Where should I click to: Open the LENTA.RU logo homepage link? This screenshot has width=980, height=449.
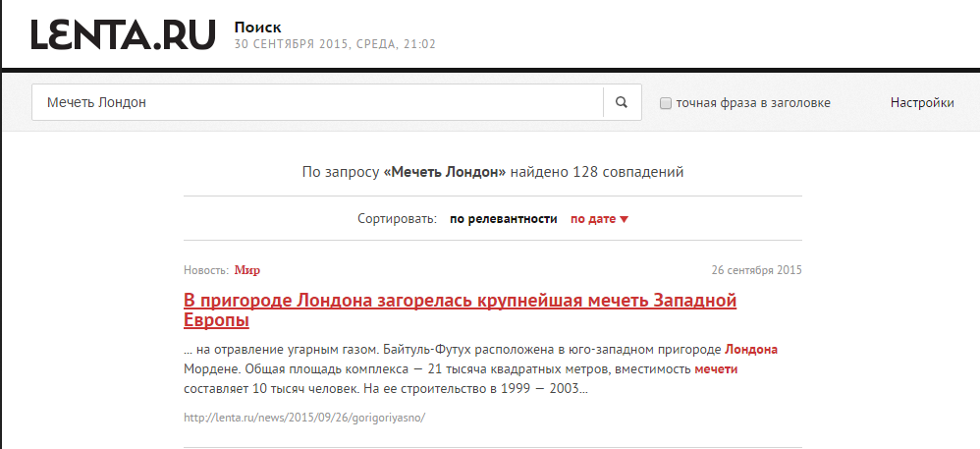[123, 34]
